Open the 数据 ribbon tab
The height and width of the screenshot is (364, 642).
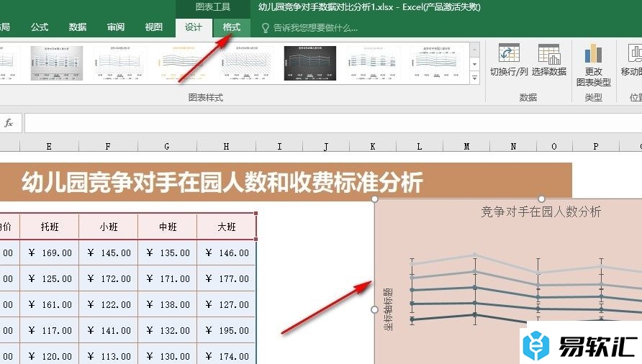[78, 27]
